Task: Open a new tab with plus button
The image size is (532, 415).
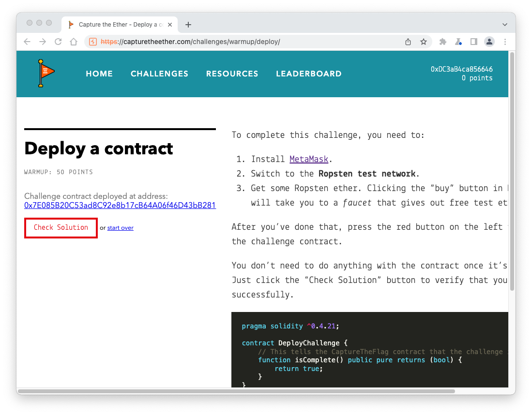Action: coord(188,24)
